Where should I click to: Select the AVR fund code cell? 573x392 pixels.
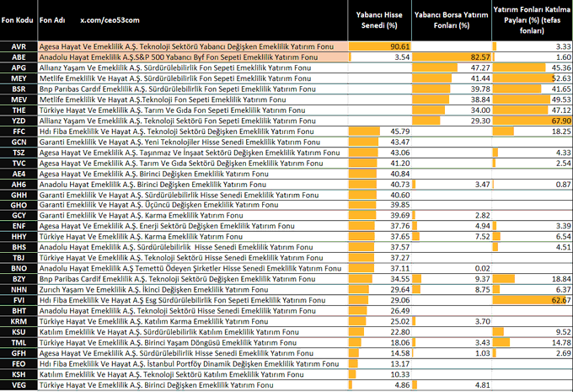click(x=19, y=46)
